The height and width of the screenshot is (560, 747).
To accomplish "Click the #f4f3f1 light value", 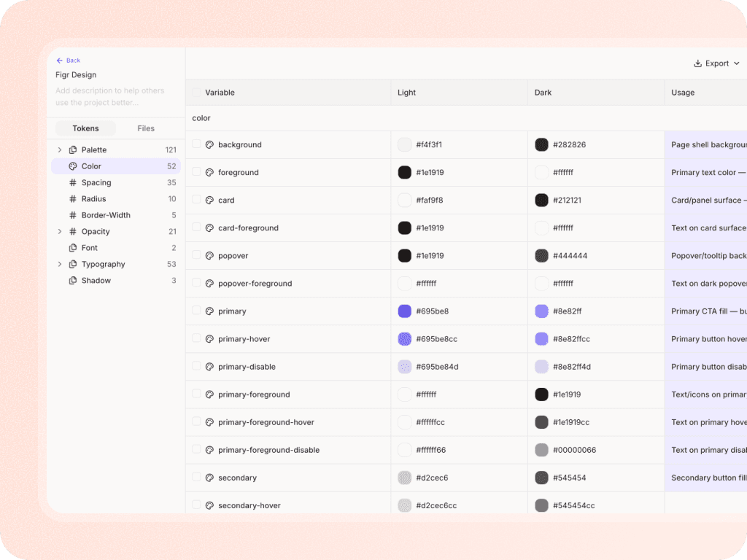I will click(x=429, y=145).
